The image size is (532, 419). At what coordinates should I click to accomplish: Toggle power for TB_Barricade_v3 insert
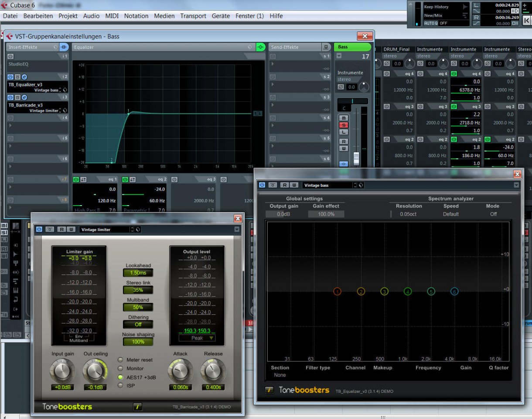(x=10, y=97)
